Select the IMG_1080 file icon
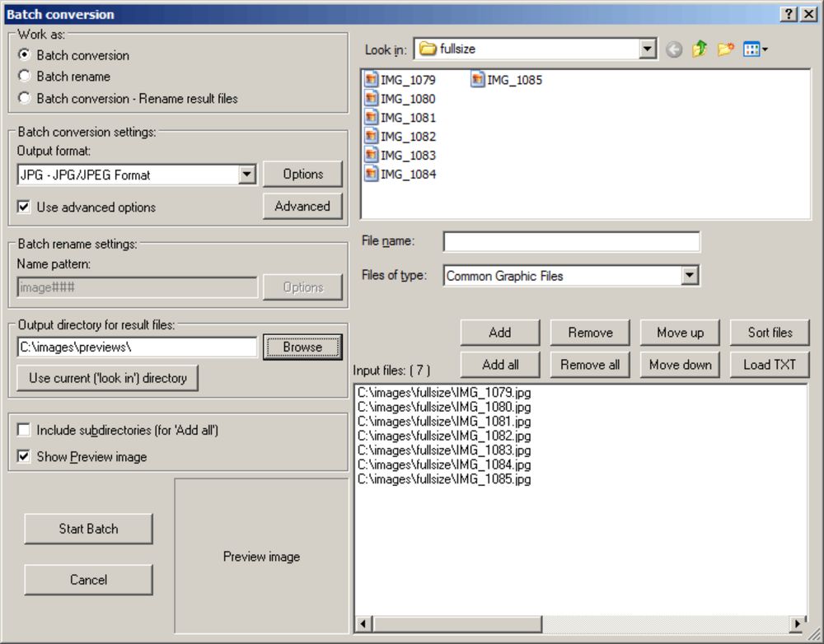 (371, 98)
